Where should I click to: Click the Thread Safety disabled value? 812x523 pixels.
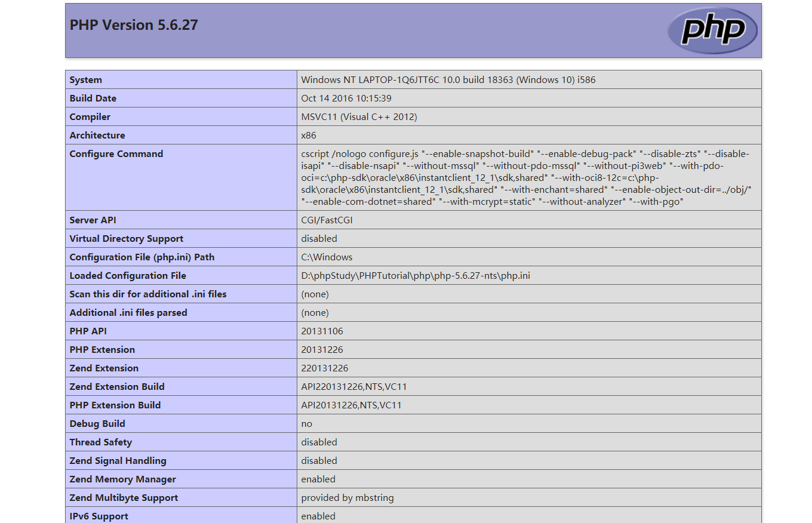[319, 442]
